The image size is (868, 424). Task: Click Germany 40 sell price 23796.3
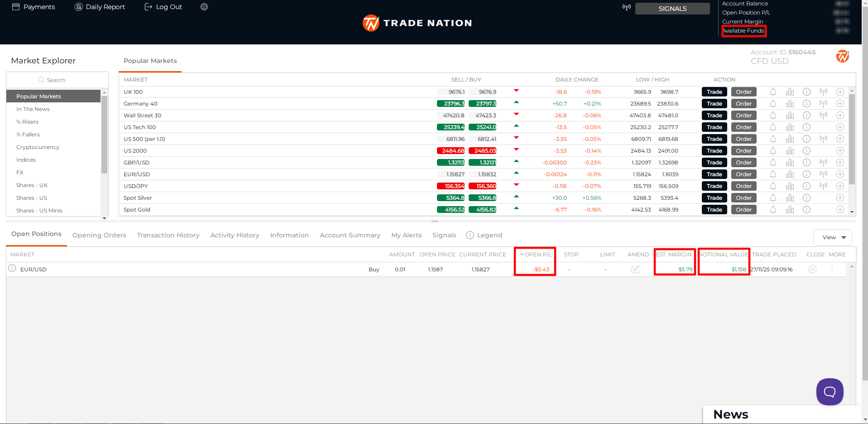451,104
